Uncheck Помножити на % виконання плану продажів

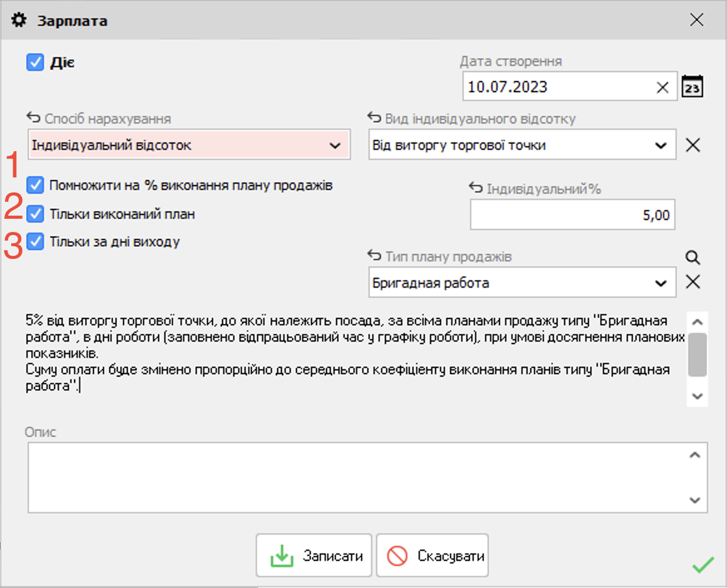coord(35,185)
